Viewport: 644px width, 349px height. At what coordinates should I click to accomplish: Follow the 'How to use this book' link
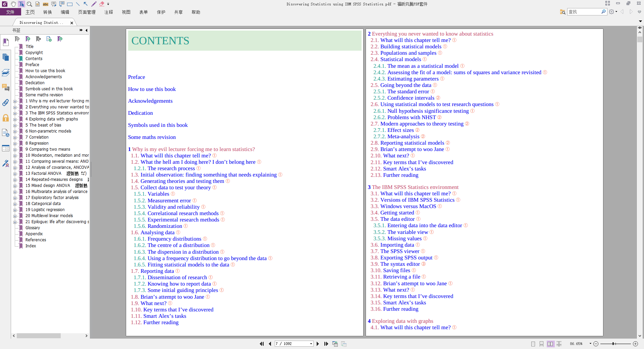pyautogui.click(x=152, y=89)
